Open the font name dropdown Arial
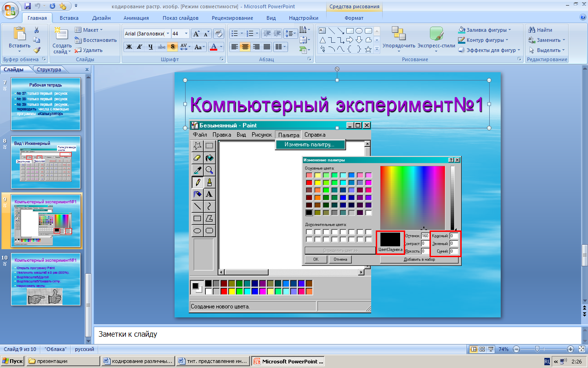Viewport: 588px width, 368px height. point(167,34)
